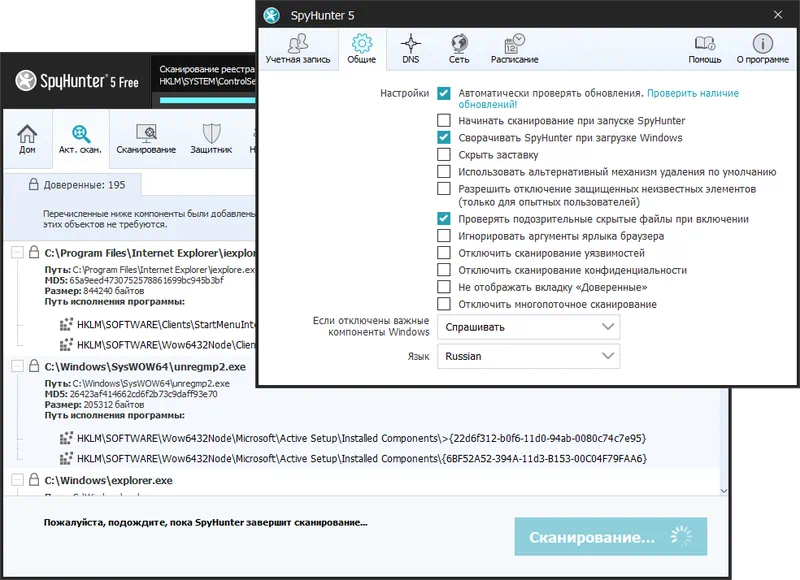This screenshot has height=580, width=800.
Task: Select C:\Program Files\Internet Explorer heading
Action: [x=149, y=253]
